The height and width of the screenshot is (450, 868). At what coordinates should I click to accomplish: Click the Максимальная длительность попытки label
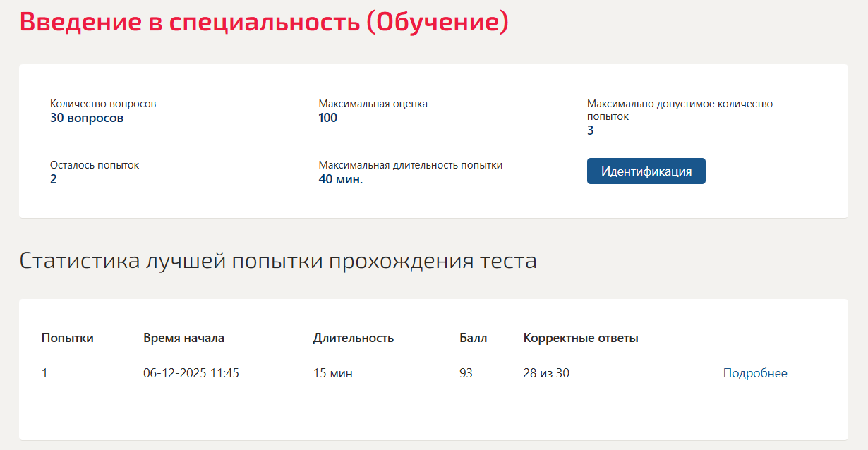coord(411,165)
